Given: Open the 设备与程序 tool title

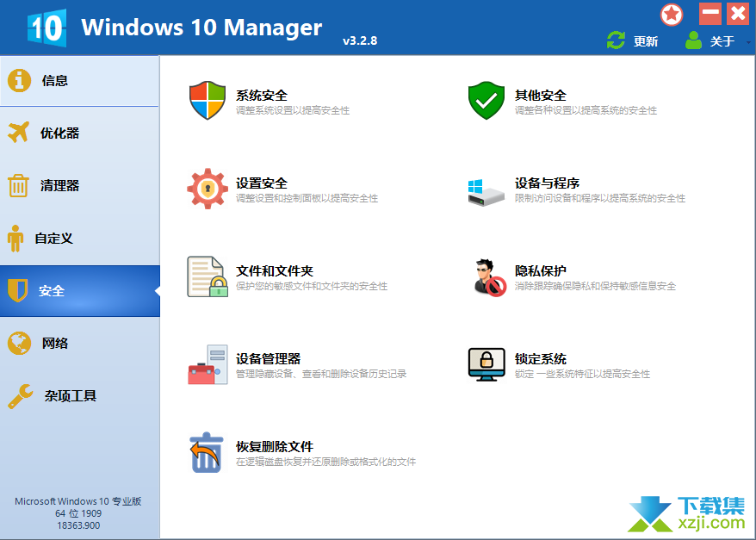Looking at the screenshot, I should [x=547, y=183].
